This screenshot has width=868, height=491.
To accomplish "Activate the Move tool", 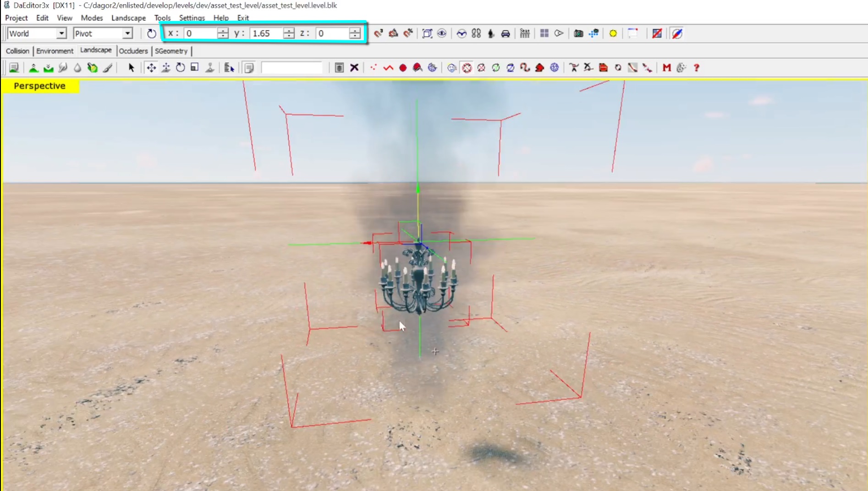I will [151, 68].
